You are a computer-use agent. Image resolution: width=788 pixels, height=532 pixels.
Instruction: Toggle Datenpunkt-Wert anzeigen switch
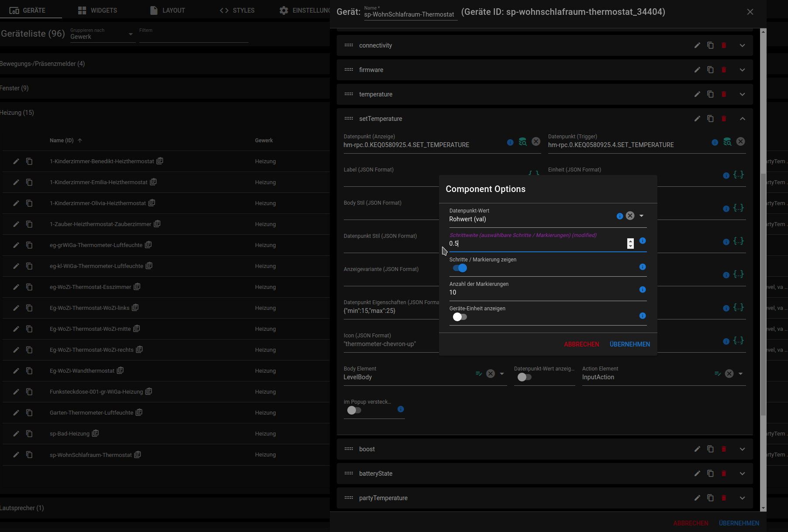click(525, 378)
